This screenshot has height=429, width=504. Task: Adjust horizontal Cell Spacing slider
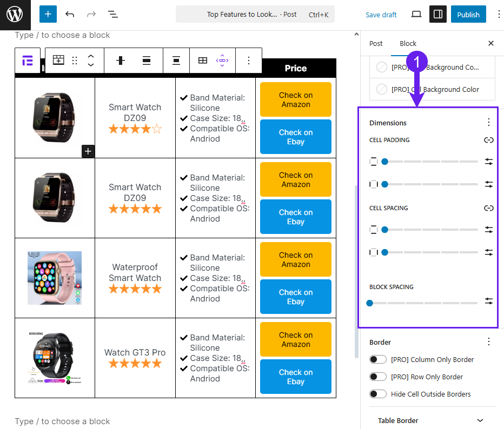431,252
